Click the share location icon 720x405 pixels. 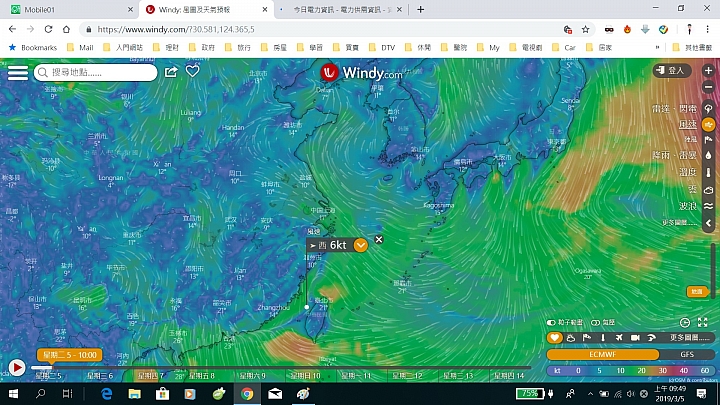click(171, 72)
